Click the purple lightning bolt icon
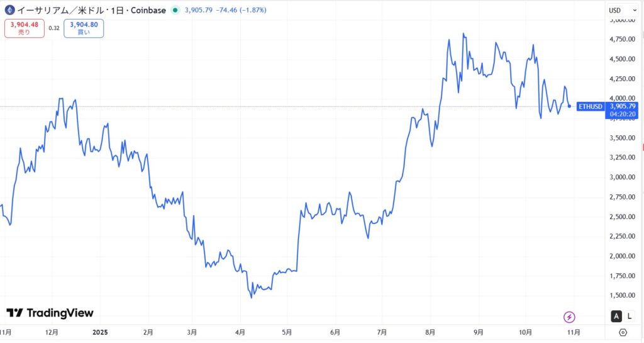644x343 pixels. tap(570, 317)
